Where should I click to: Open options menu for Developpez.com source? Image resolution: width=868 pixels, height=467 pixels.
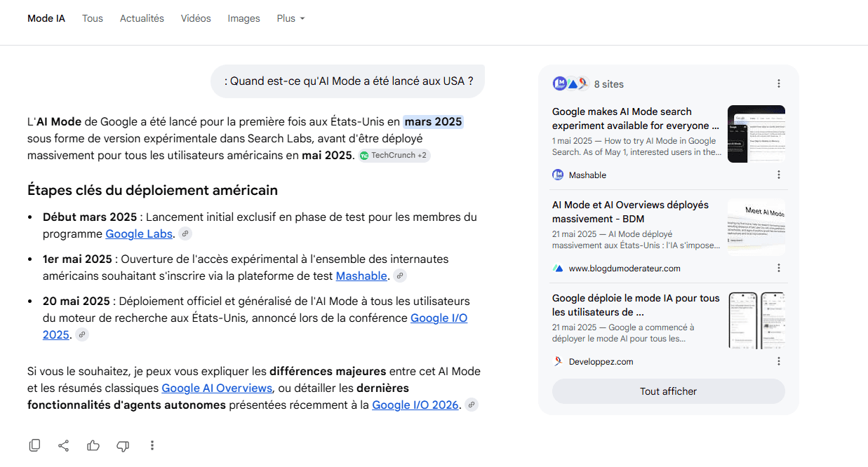click(x=779, y=362)
